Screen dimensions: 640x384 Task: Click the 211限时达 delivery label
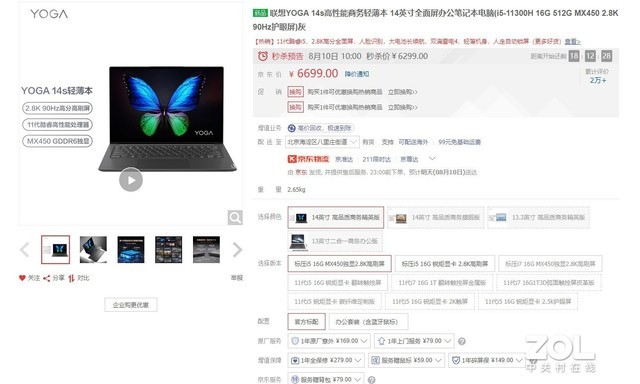click(376, 159)
